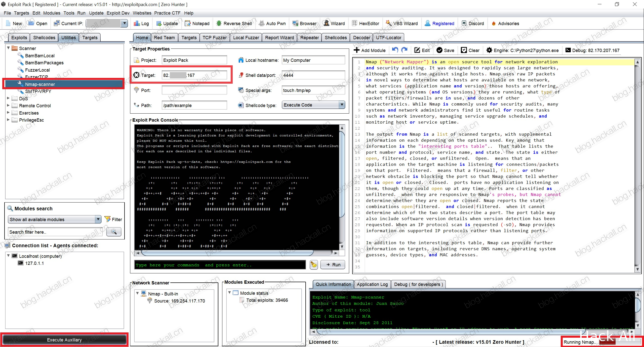This screenshot has height=347, width=644.
Task: Open the Advisories page
Action: pos(505,23)
